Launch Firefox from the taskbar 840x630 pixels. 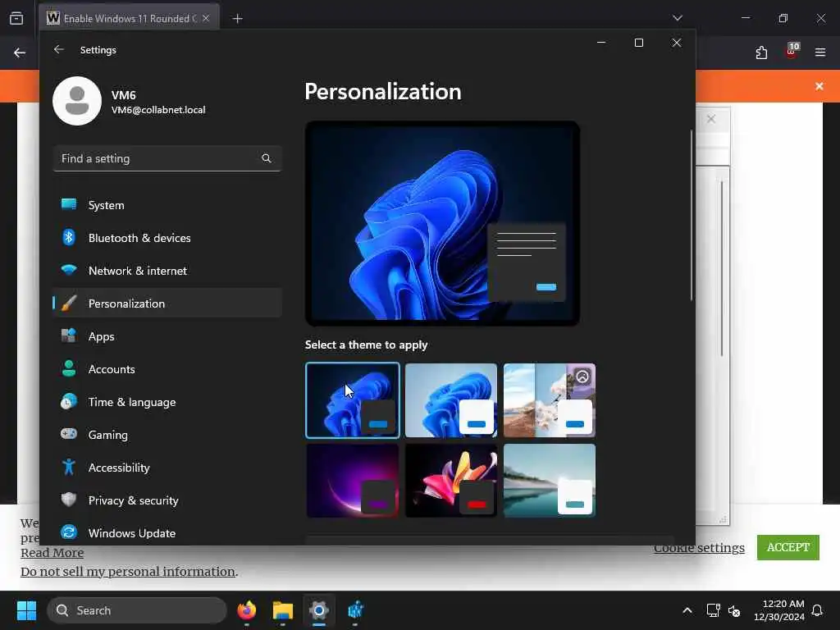[246, 610]
